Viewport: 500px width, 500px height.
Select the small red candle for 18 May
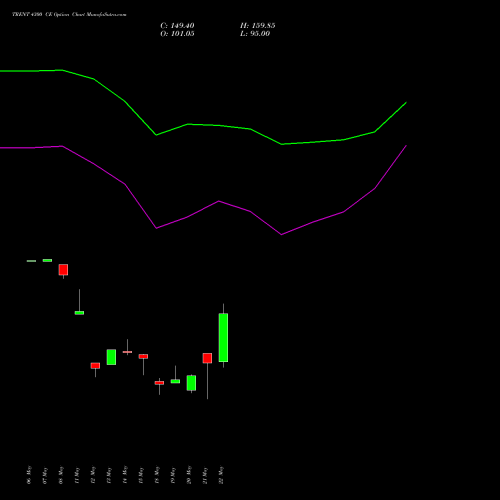tap(159, 383)
